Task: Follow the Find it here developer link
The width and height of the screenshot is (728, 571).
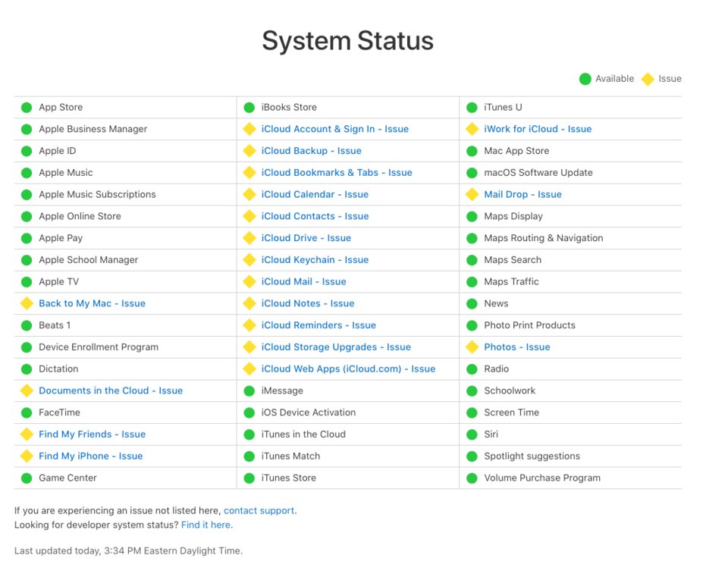Action: [x=206, y=525]
